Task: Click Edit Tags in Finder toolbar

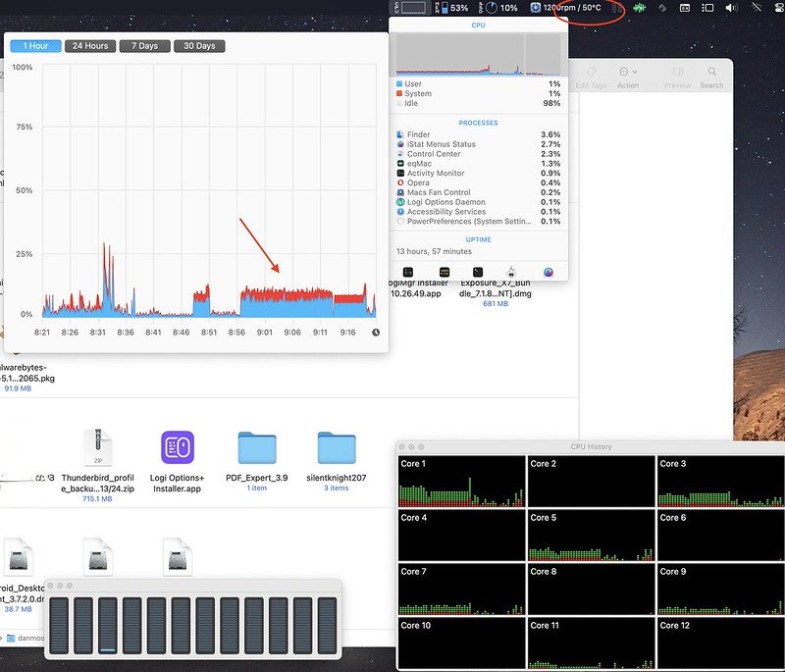Action: pos(591,78)
